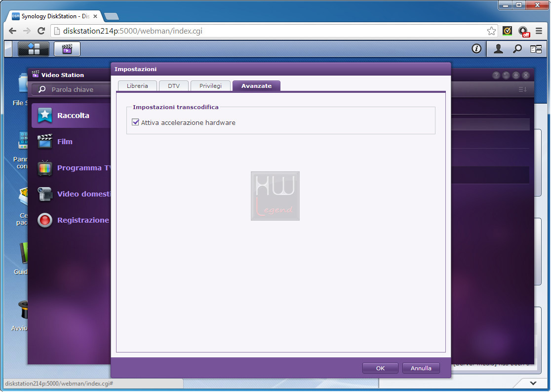Expand the bottom-right chevron arrow

pyautogui.click(x=533, y=383)
